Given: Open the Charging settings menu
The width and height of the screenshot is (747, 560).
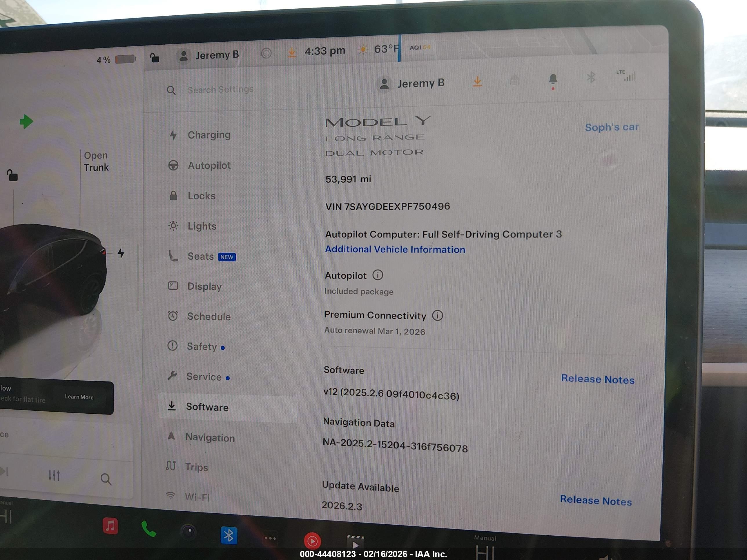Looking at the screenshot, I should tap(200, 135).
